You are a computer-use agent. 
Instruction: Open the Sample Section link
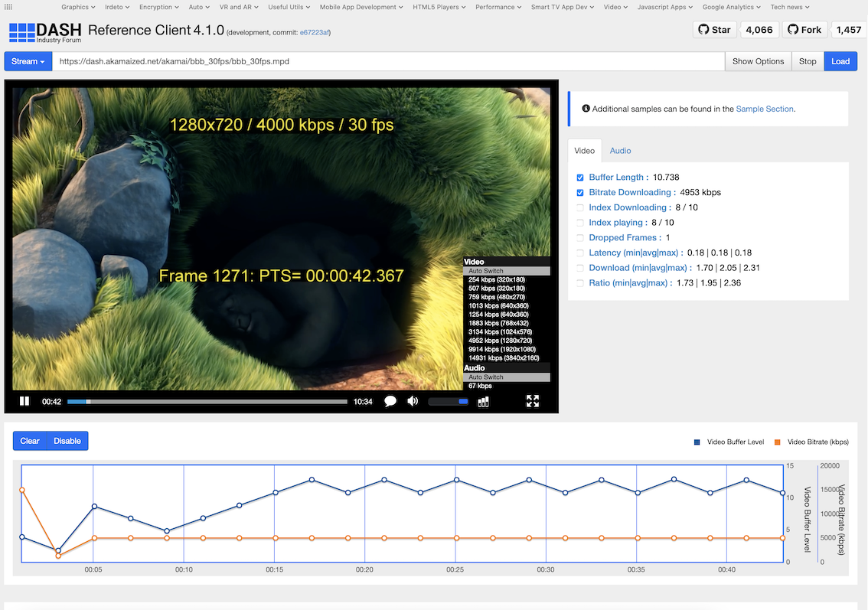pyautogui.click(x=765, y=109)
